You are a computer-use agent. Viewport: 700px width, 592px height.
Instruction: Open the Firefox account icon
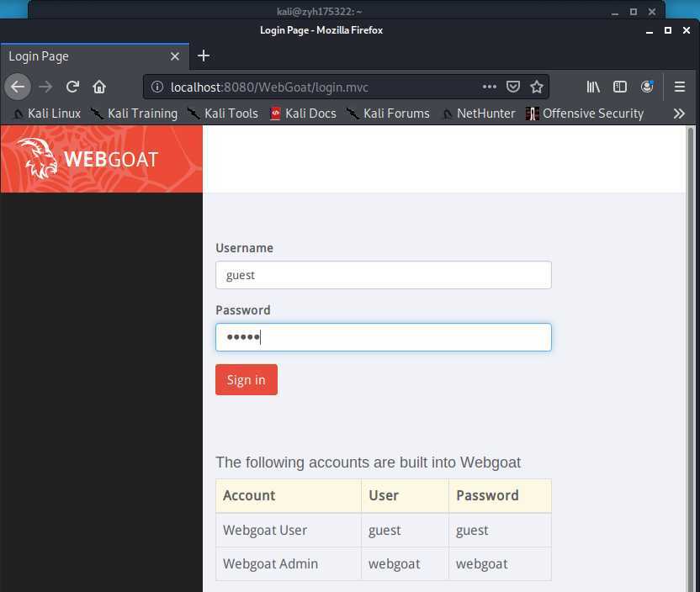pos(647,87)
